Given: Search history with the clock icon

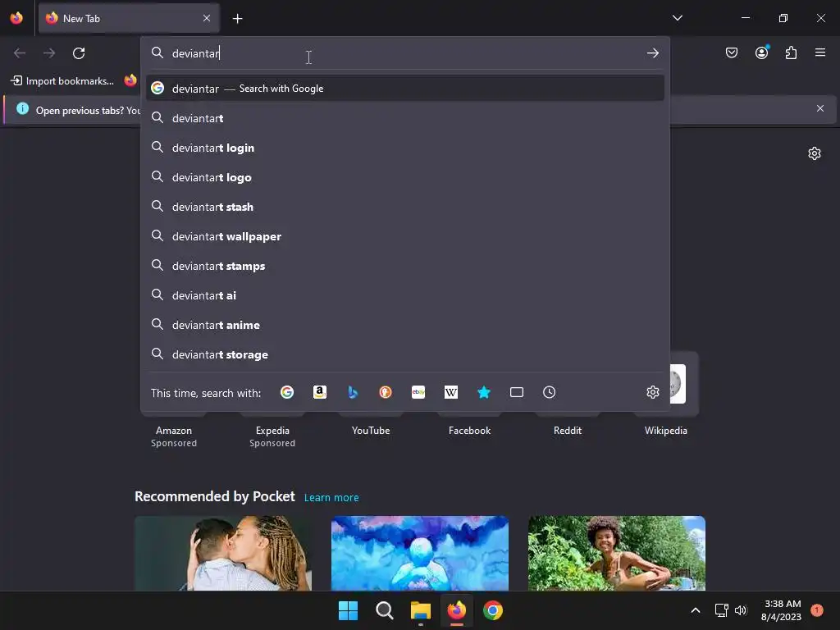Looking at the screenshot, I should click(x=549, y=392).
